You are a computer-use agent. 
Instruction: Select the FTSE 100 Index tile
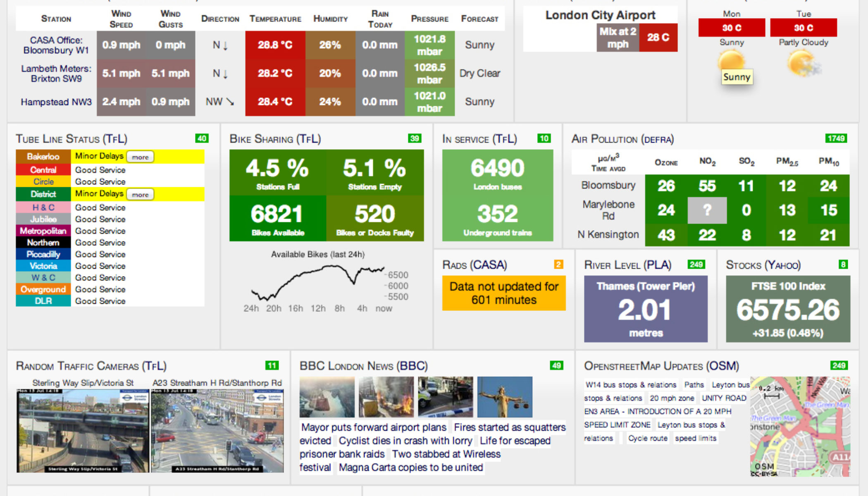point(788,309)
